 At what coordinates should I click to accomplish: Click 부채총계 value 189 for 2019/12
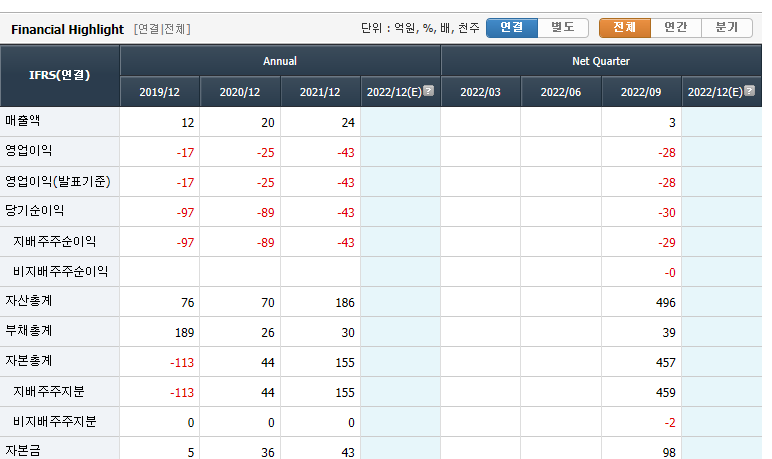click(x=185, y=333)
